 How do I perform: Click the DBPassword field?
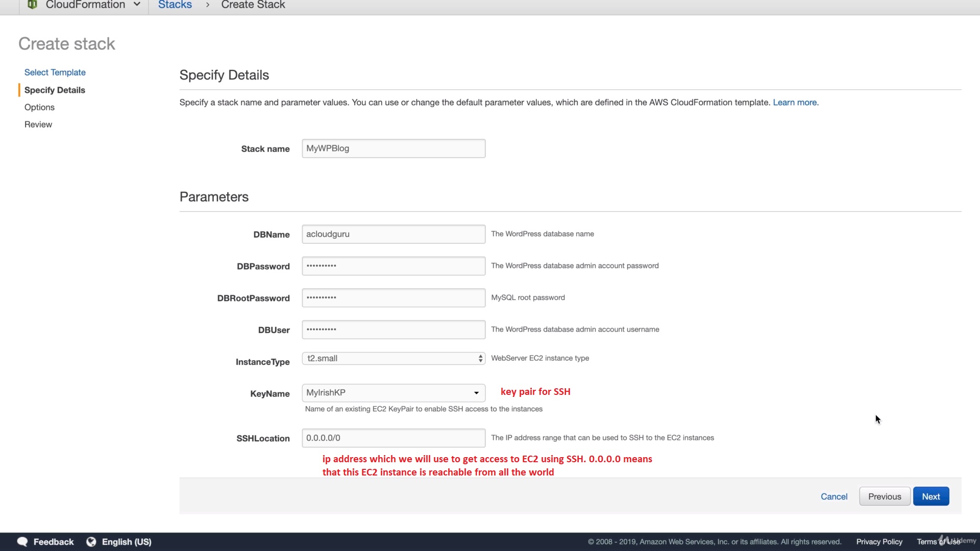click(393, 266)
